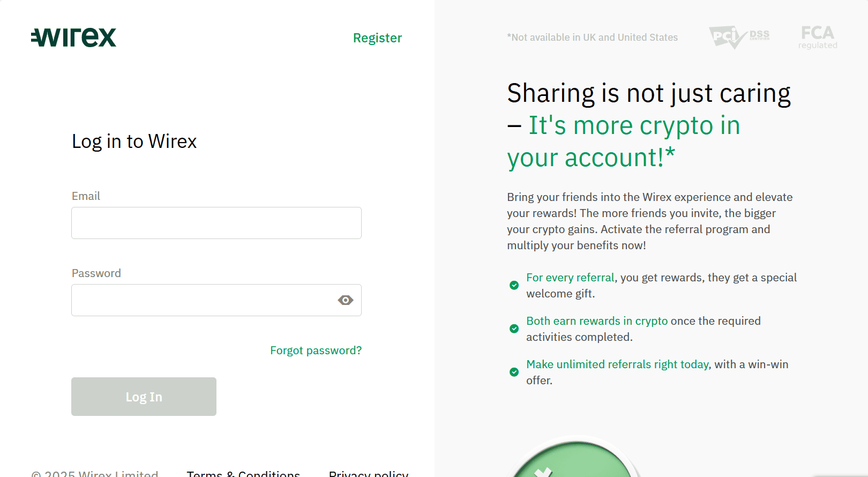Click the 'Both earn rewards in crypto' text
The width and height of the screenshot is (868, 477).
tap(597, 321)
